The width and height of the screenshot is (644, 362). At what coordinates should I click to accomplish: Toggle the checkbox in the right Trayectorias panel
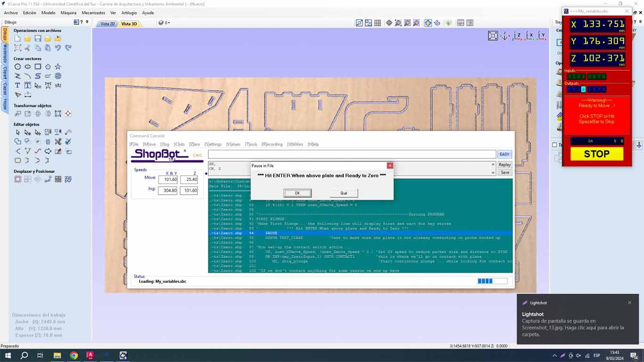coord(554,145)
